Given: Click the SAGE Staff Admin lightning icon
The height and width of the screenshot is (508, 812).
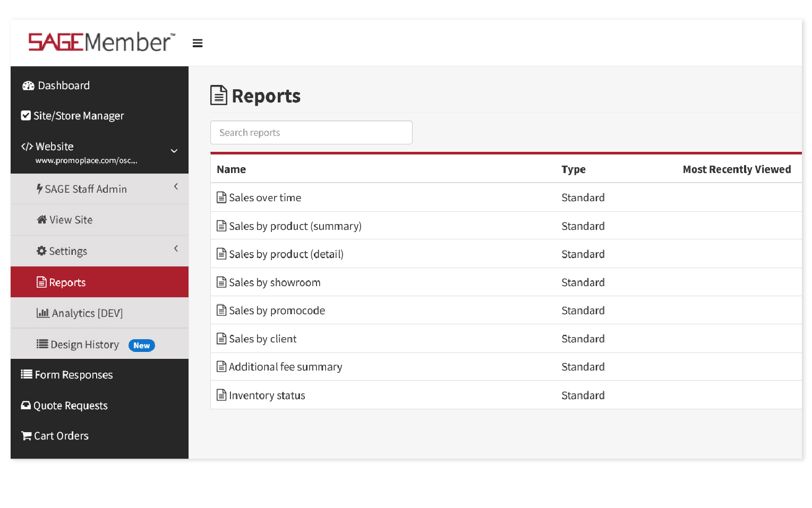Looking at the screenshot, I should (39, 189).
